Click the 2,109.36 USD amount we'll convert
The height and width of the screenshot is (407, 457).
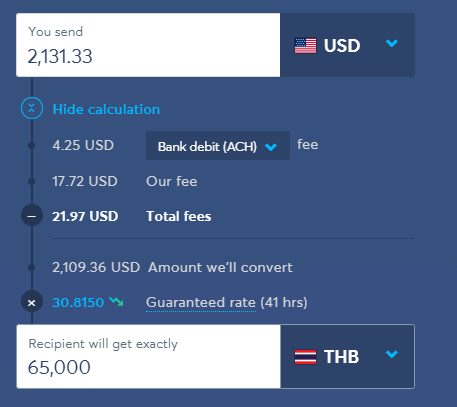[96, 267]
